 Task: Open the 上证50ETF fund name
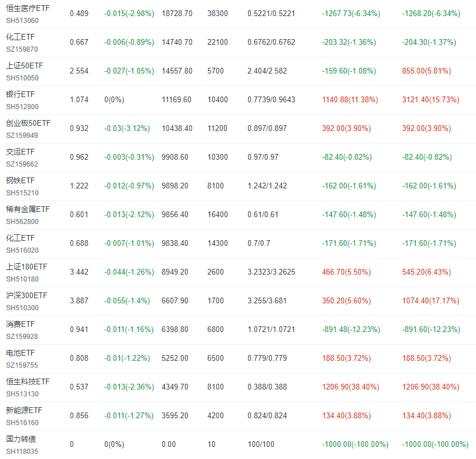pos(25,65)
